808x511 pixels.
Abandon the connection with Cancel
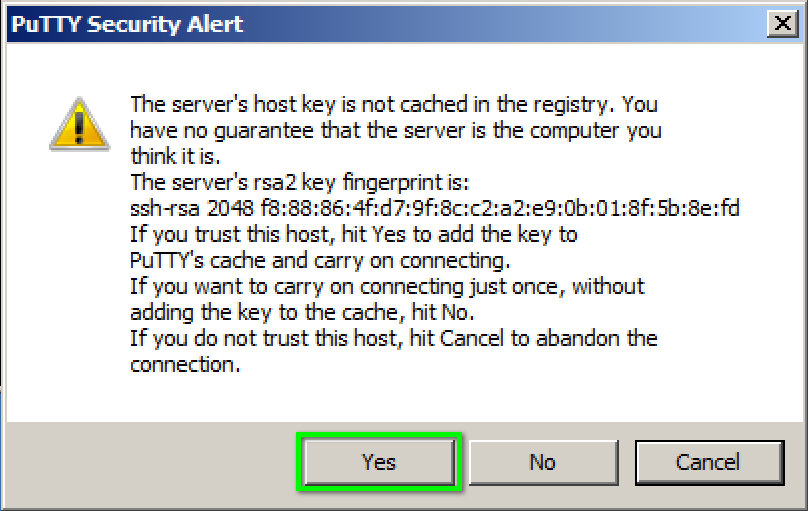tap(710, 462)
